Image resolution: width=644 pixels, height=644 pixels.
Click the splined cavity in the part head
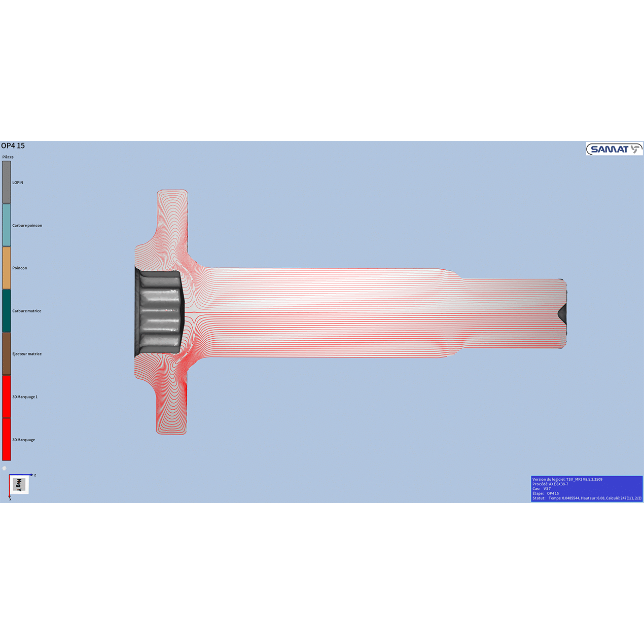point(159,312)
